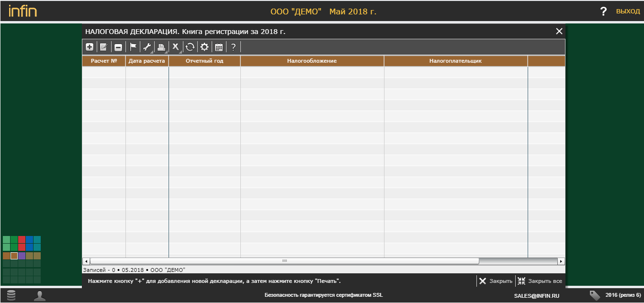The width and height of the screenshot is (644, 303).
Task: Click the 'Закрыть' button
Action: pyautogui.click(x=496, y=281)
